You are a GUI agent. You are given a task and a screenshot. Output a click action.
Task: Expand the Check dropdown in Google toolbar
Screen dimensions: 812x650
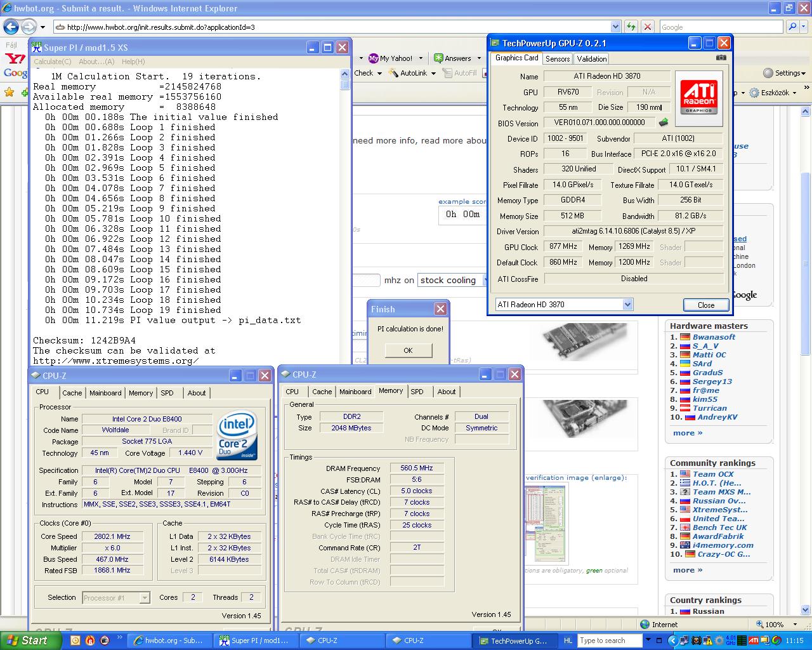(379, 73)
